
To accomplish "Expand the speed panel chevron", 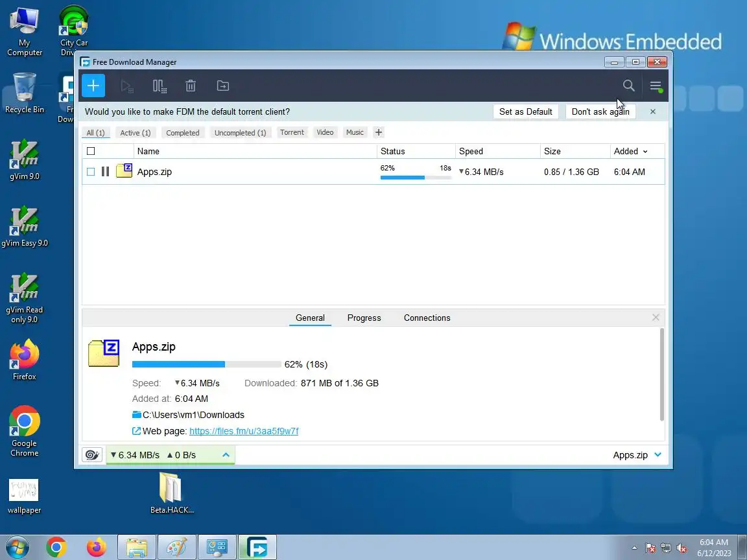I will point(226,455).
